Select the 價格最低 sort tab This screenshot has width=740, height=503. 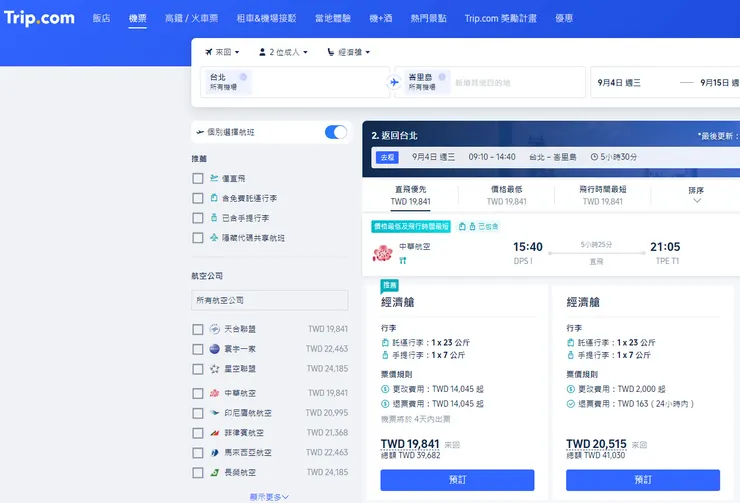tap(506, 195)
